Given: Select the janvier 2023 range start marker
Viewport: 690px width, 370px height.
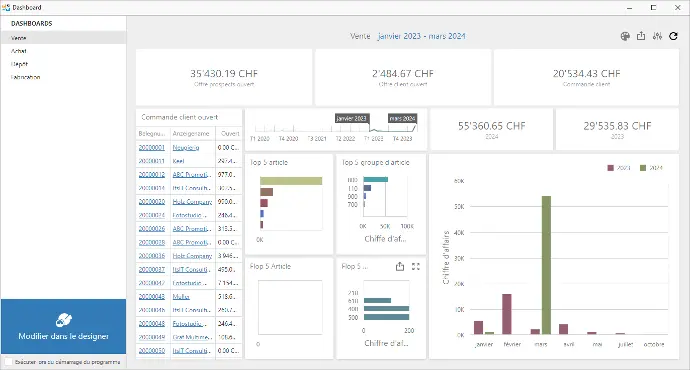Looking at the screenshot, I should [351, 118].
